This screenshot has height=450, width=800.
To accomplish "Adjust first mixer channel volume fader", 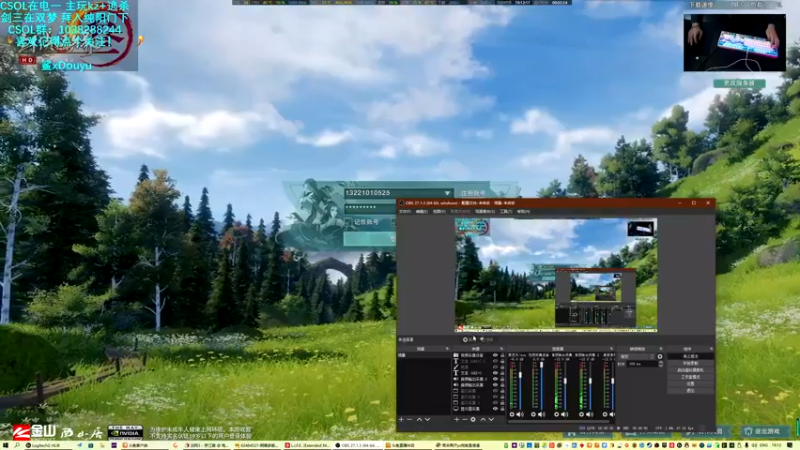I will click(x=520, y=385).
